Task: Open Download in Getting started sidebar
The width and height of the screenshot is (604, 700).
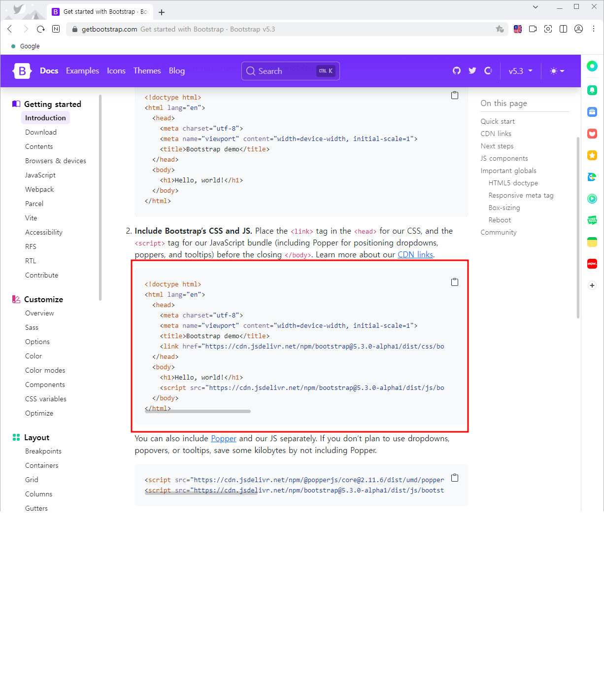Action: tap(41, 132)
